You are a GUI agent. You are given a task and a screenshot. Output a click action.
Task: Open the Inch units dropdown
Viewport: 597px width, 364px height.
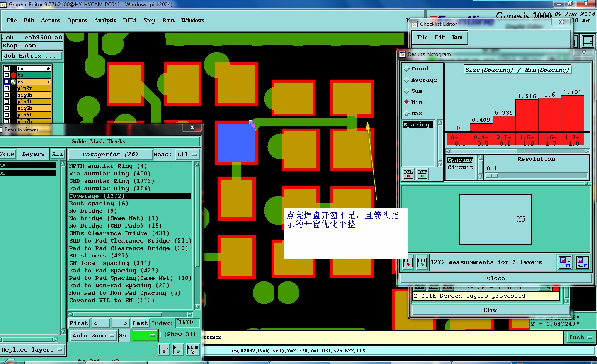(x=581, y=337)
